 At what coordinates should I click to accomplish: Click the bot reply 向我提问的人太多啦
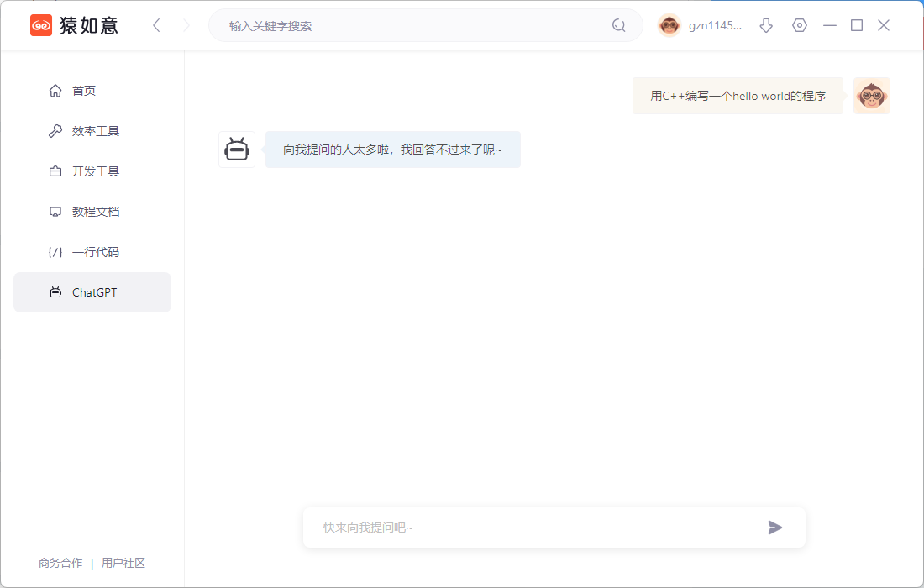click(392, 150)
